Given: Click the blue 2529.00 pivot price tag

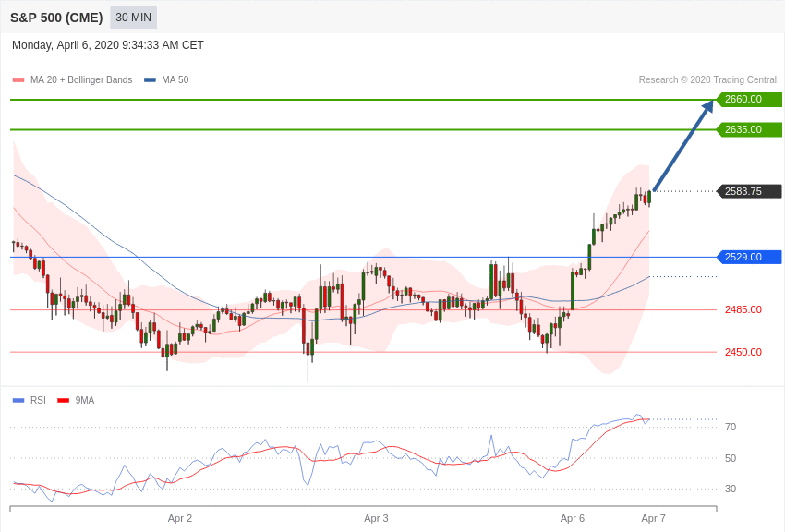Looking at the screenshot, I should click(x=749, y=257).
